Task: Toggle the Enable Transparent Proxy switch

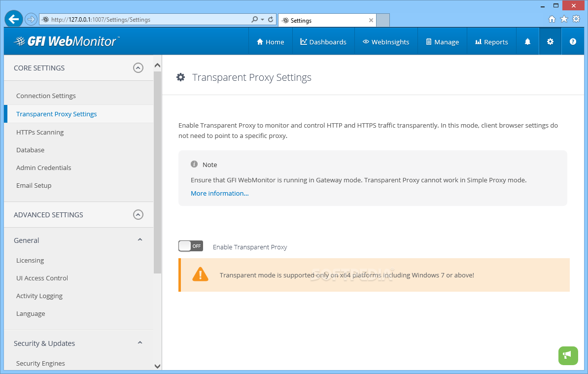Action: point(191,246)
